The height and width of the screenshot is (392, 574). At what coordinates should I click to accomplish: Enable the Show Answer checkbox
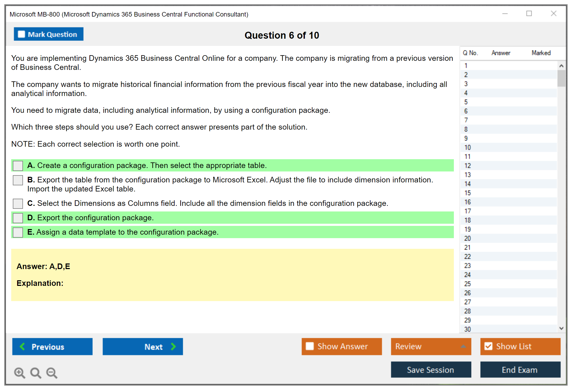[x=310, y=346]
